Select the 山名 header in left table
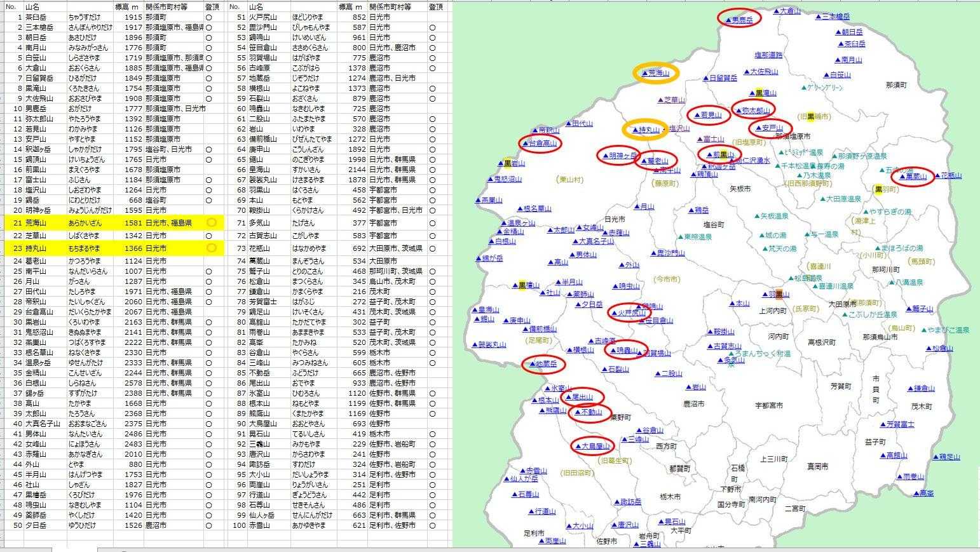 point(32,6)
